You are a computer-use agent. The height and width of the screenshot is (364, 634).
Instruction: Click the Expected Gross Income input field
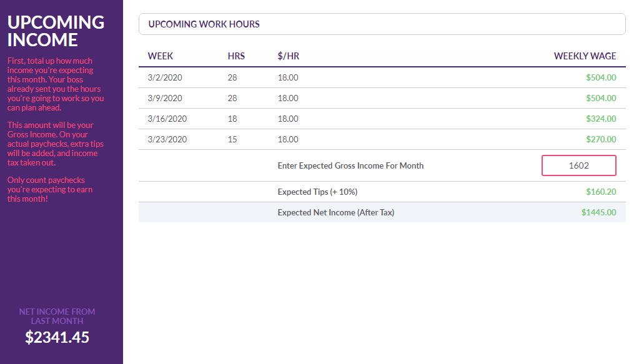pyautogui.click(x=578, y=165)
